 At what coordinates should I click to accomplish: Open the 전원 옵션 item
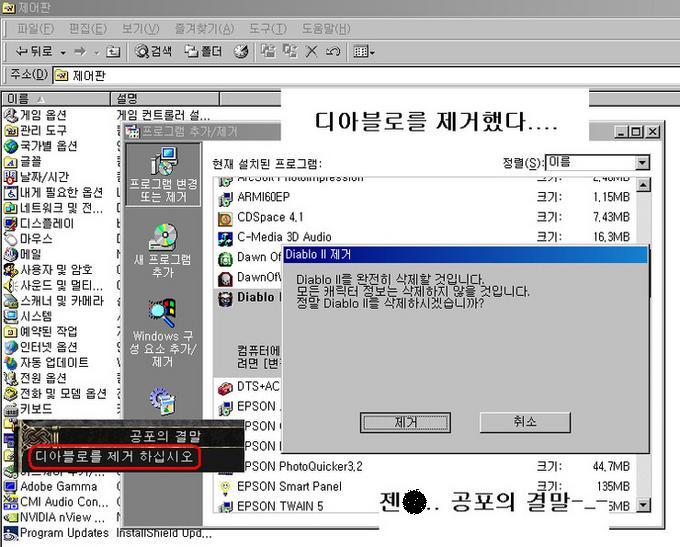(x=35, y=378)
